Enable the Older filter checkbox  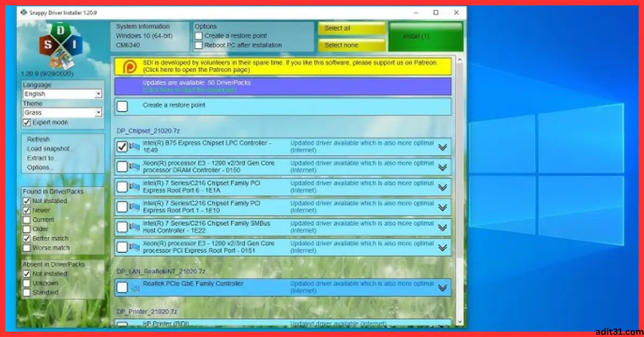tap(27, 229)
